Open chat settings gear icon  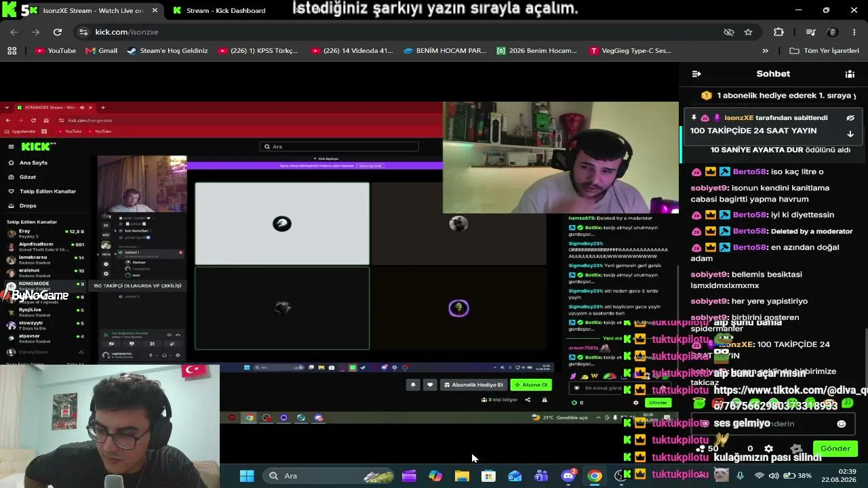click(x=768, y=449)
